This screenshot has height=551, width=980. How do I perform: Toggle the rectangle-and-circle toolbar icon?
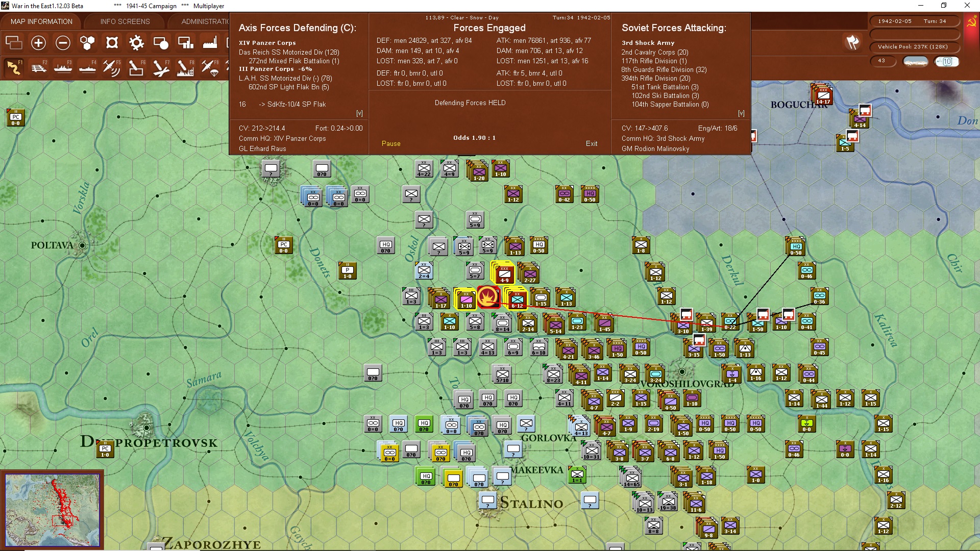tap(161, 43)
